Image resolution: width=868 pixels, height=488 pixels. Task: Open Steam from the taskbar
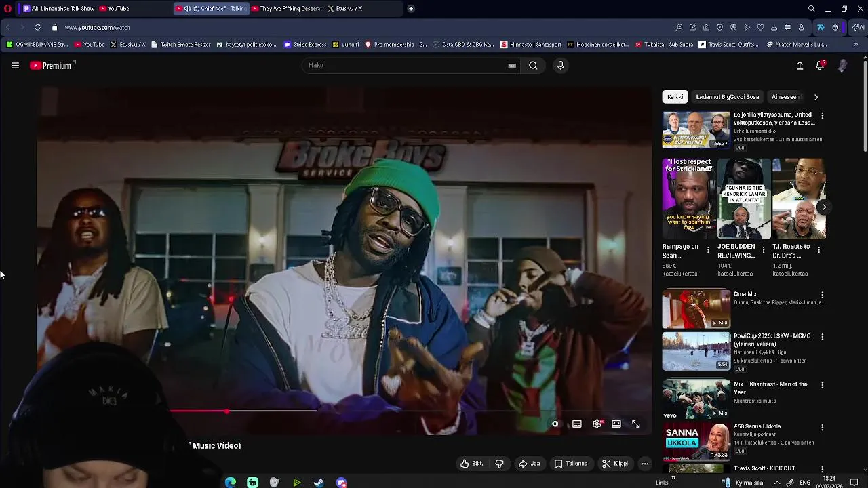319,483
